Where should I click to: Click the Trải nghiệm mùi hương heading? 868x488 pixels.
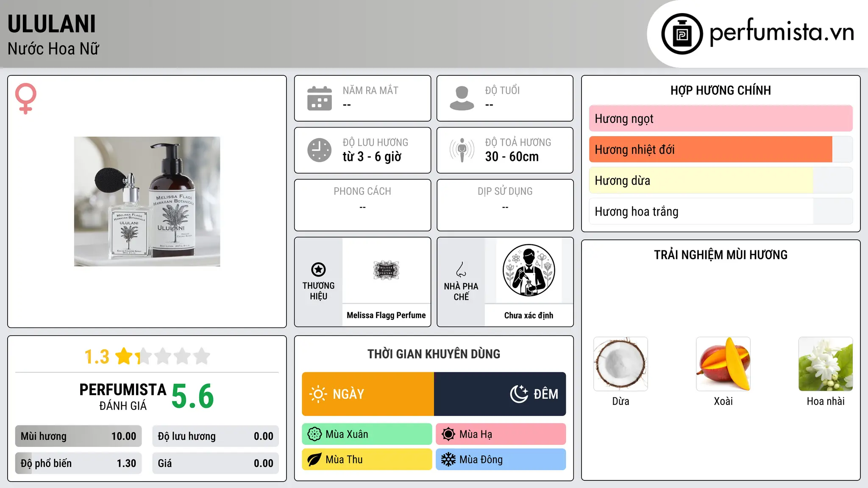[x=721, y=255]
